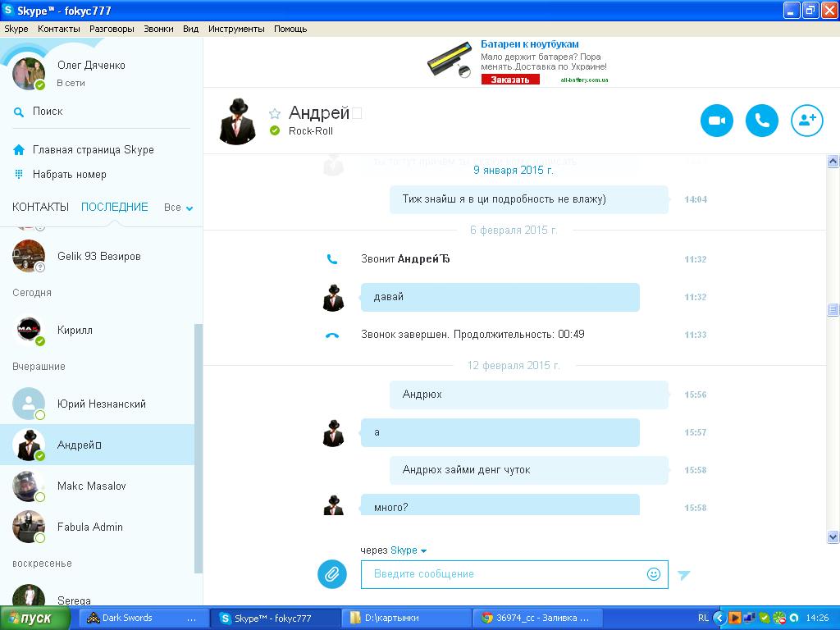Image resolution: width=840 pixels, height=630 pixels.
Task: Click the chat scrollbar thumb
Action: [x=833, y=309]
